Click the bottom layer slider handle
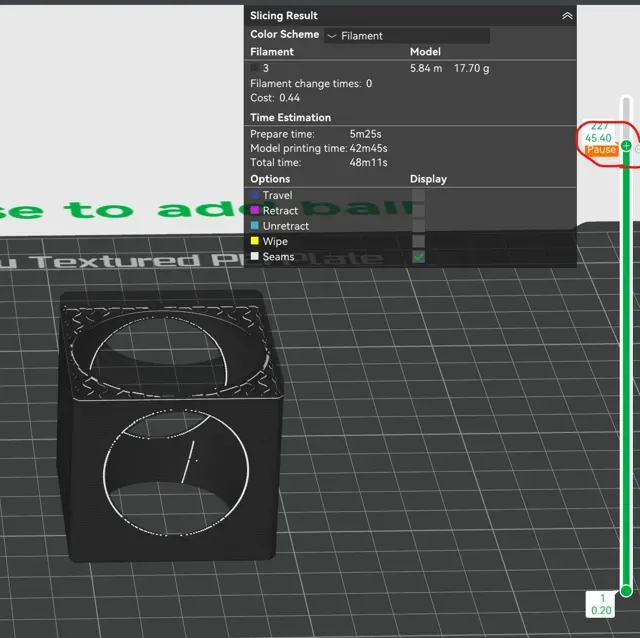The width and height of the screenshot is (640, 638). tap(626, 590)
